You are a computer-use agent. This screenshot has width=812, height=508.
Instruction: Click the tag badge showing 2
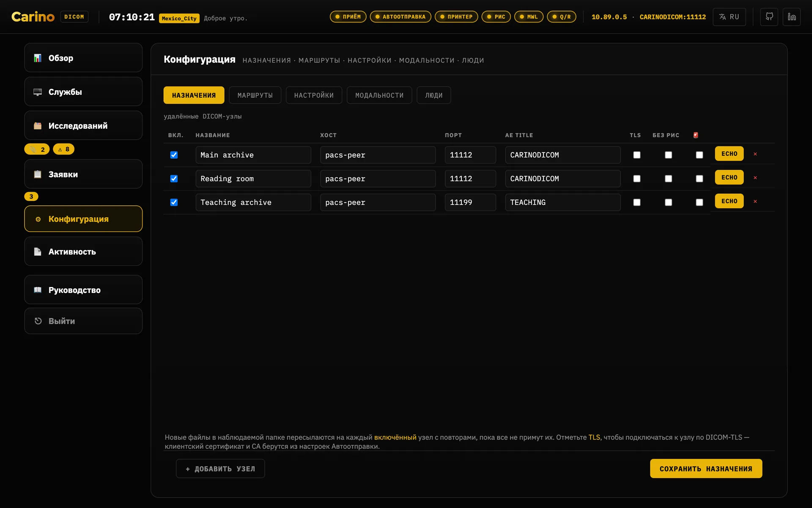pos(37,149)
